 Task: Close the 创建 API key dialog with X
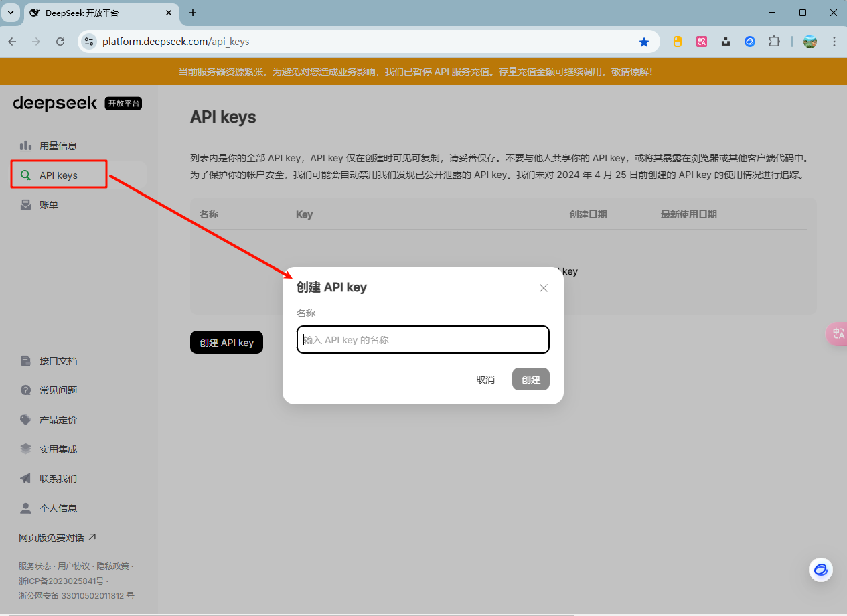(544, 288)
